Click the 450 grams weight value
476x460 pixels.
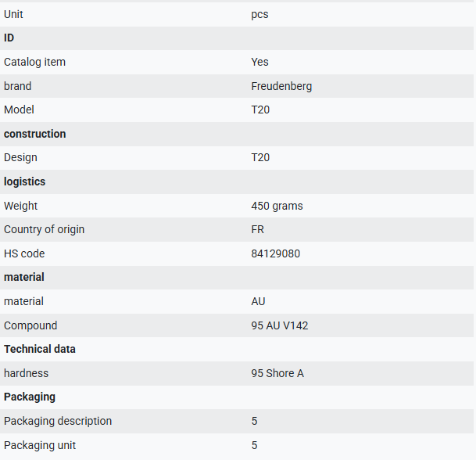pos(277,206)
